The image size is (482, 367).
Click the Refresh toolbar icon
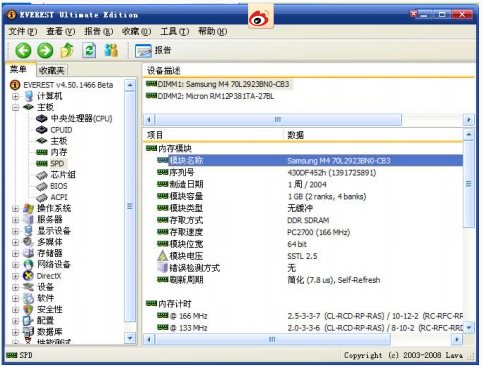(89, 50)
